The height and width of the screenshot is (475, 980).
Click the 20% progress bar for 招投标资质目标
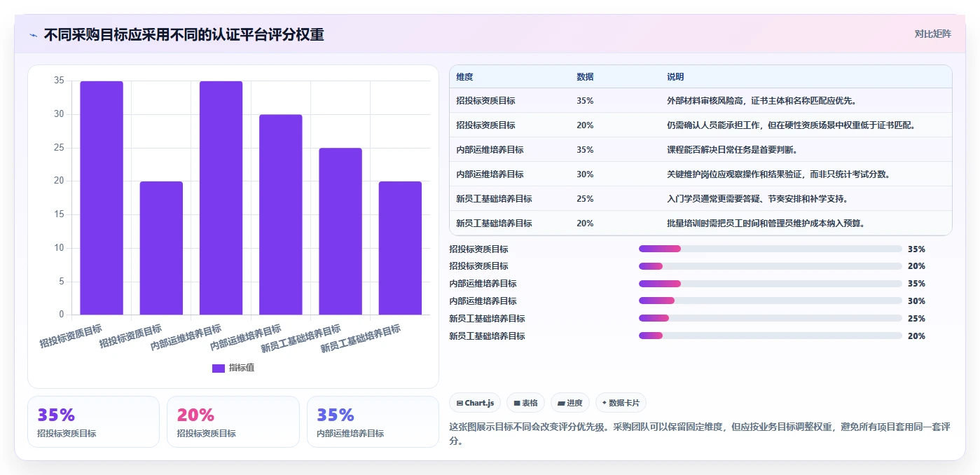click(x=770, y=266)
